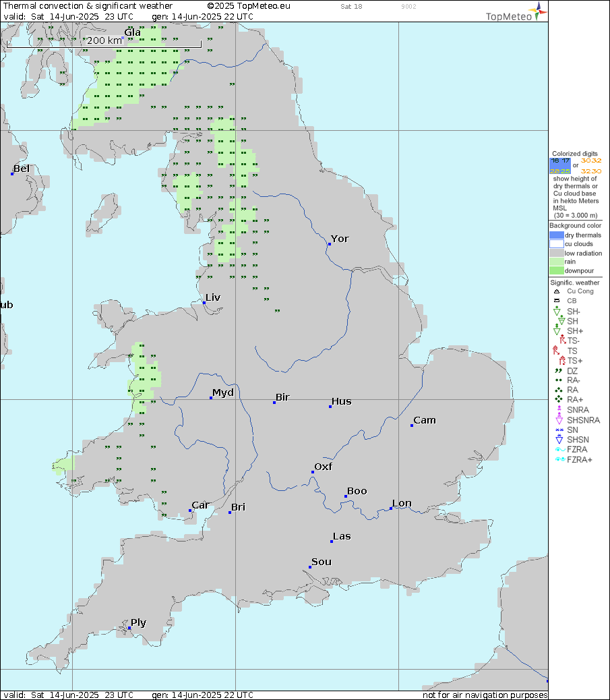This screenshot has width=610, height=700.
Task: Click the TS+ heavy thunderstorm symbol
Action: [x=562, y=360]
